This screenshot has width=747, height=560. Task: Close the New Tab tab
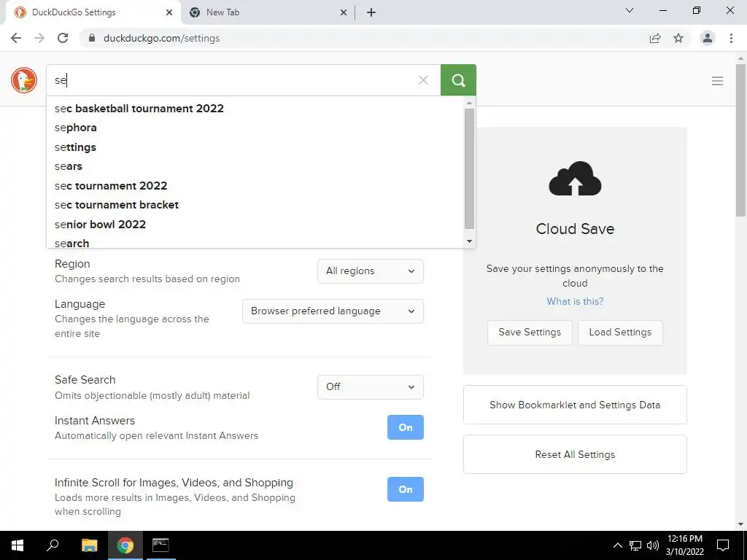[344, 12]
